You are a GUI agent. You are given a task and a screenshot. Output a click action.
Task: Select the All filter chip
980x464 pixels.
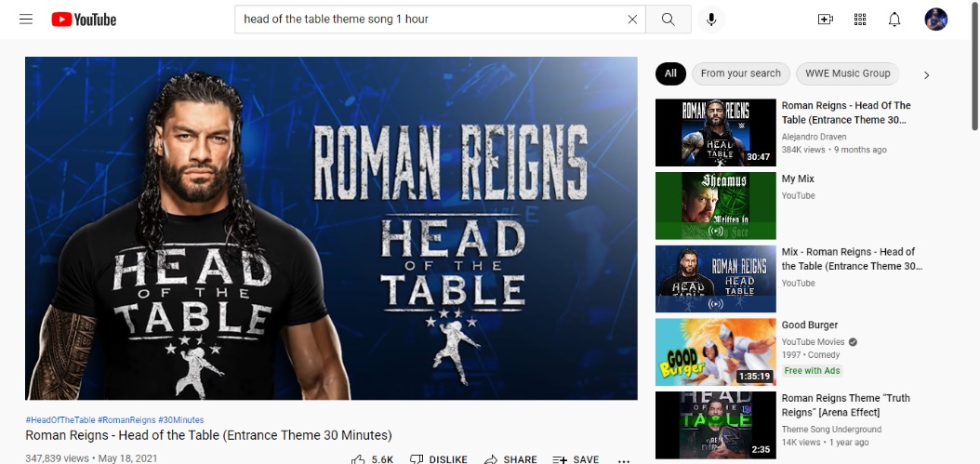[670, 73]
